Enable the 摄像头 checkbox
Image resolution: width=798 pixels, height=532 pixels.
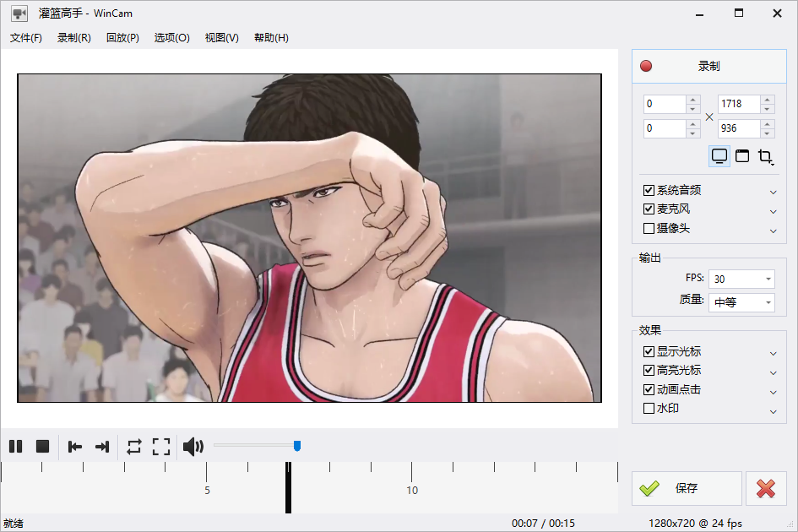click(x=649, y=229)
